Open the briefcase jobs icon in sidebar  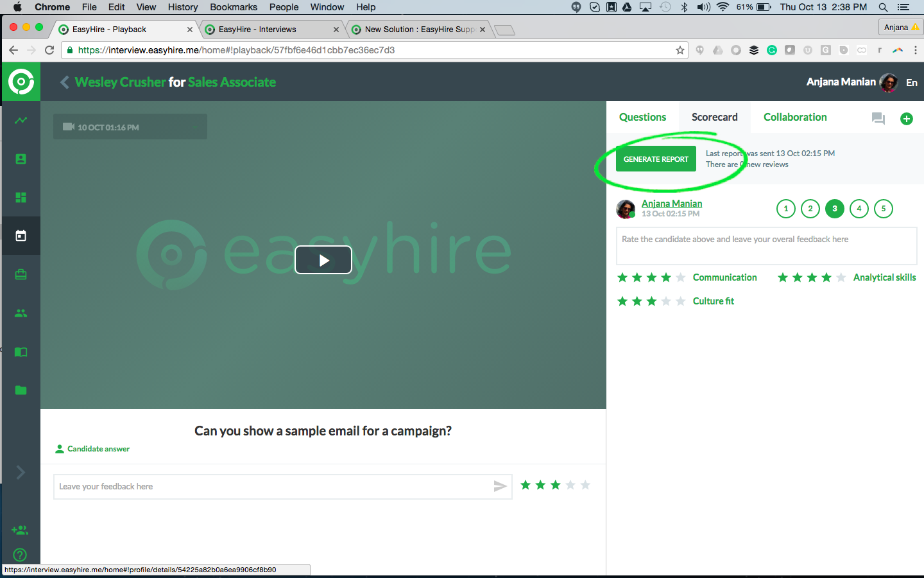click(x=21, y=274)
